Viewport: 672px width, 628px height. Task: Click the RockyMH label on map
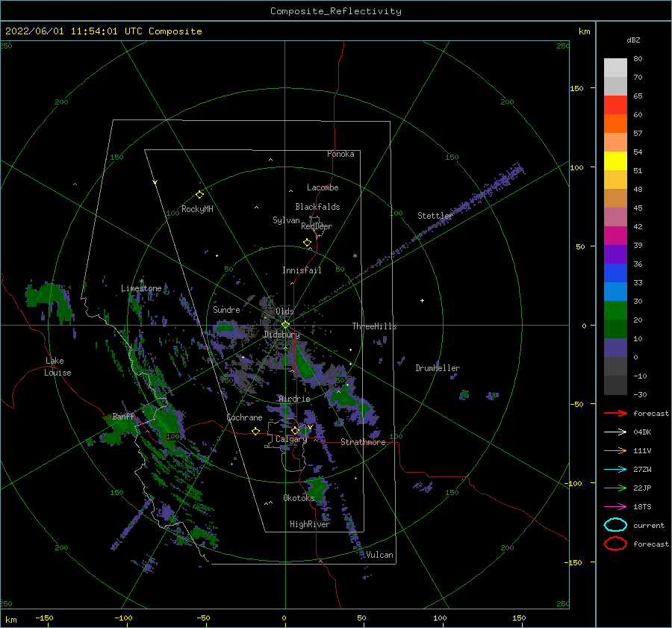point(197,209)
